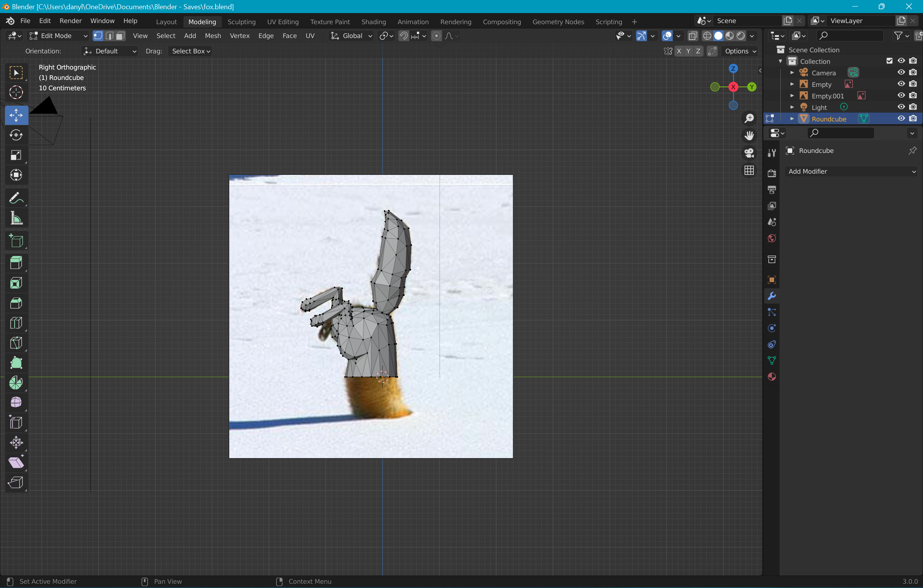
Task: Select Empty.001 in outliner
Action: (828, 96)
